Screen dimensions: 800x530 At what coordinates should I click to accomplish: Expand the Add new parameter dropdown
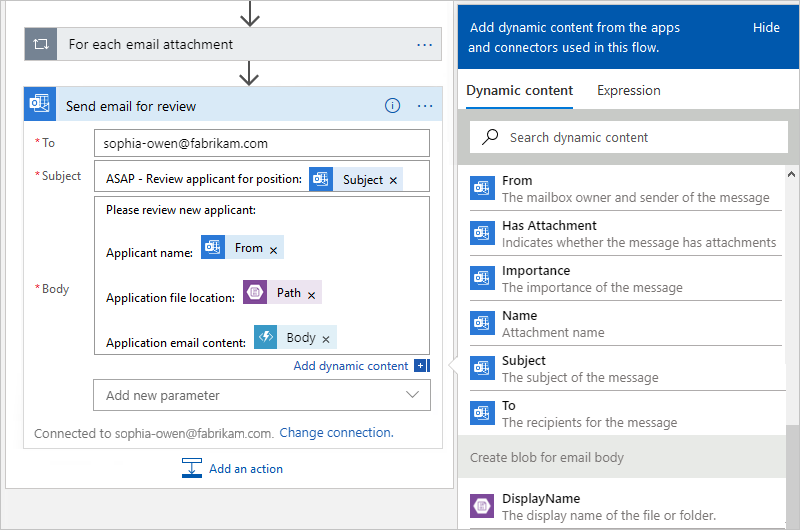413,395
